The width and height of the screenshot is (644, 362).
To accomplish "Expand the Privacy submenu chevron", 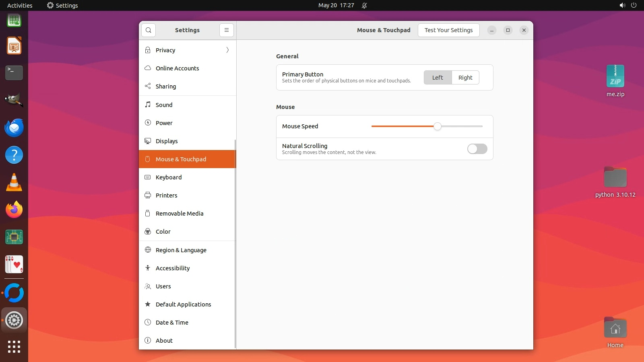I will [227, 50].
